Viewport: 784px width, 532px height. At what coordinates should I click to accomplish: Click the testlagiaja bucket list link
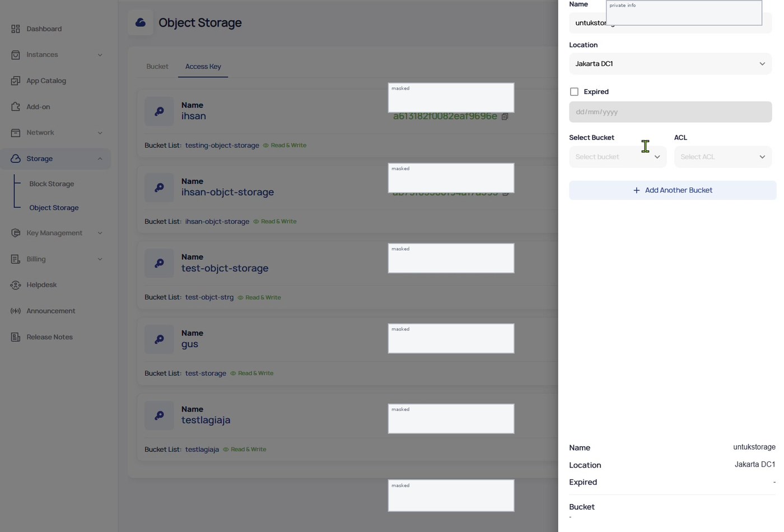(x=202, y=450)
